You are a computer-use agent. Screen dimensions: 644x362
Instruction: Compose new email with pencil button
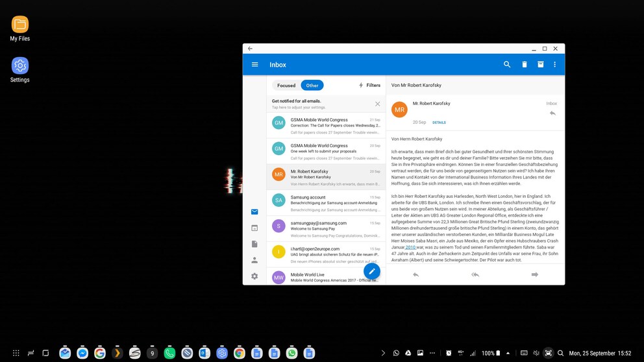pos(372,271)
